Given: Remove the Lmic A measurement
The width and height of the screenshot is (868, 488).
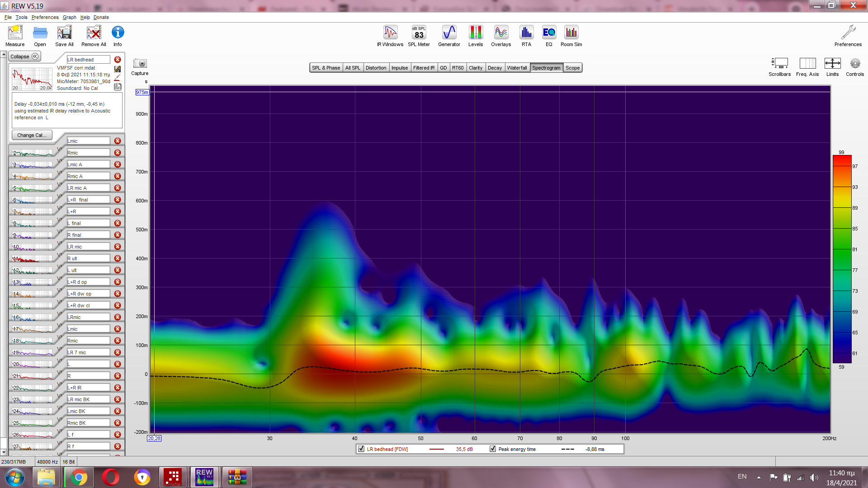Looking at the screenshot, I should 118,164.
